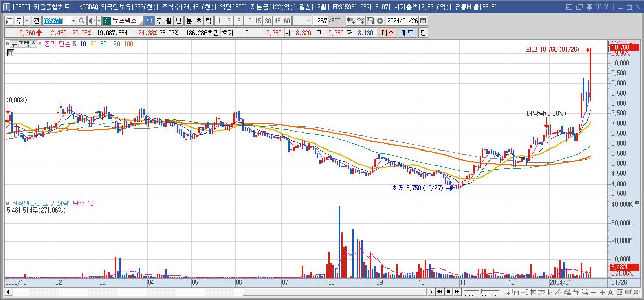
Task: Click the chart date field 2024/01/26
Action: pyautogui.click(x=402, y=21)
